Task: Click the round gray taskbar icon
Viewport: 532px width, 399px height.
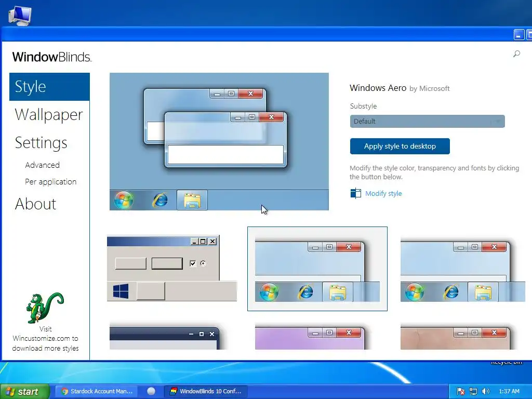Action: pyautogui.click(x=151, y=391)
